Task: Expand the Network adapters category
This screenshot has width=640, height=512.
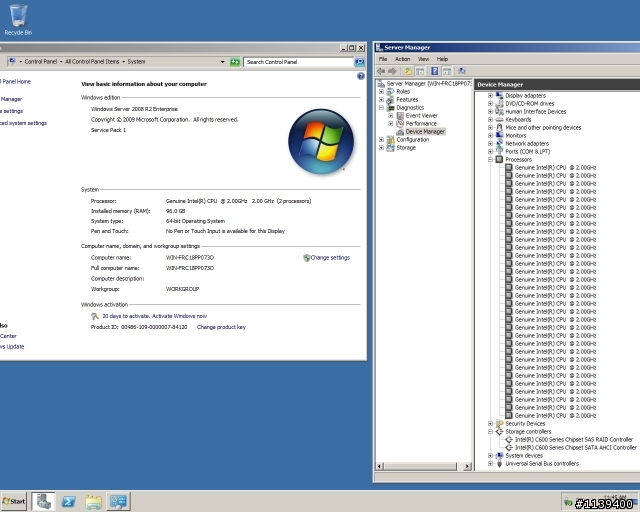Action: coord(490,144)
